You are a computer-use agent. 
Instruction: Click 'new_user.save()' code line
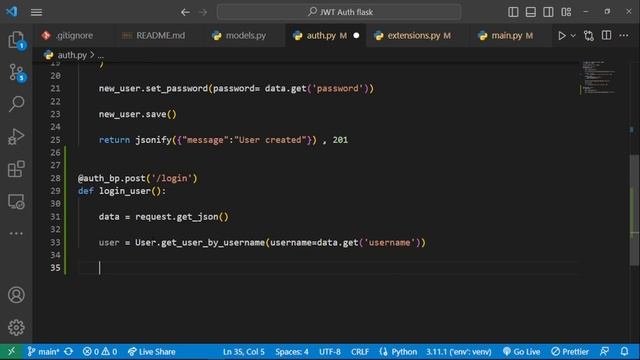pyautogui.click(x=138, y=114)
